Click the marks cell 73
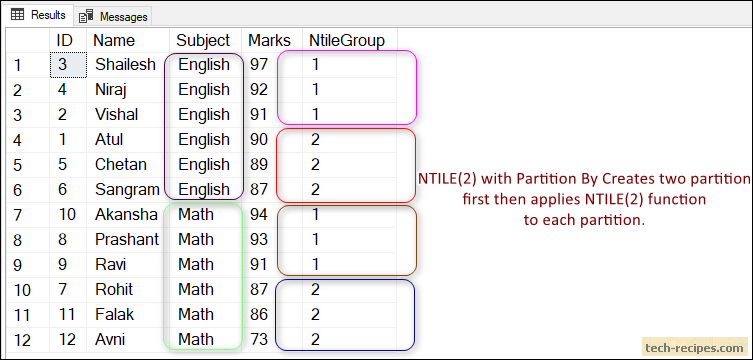753x360 pixels. 272,339
